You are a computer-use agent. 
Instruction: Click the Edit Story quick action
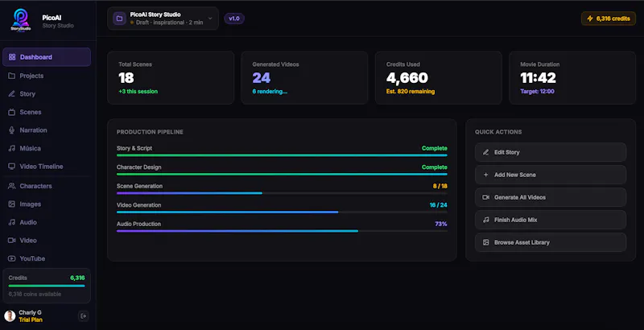click(x=551, y=152)
